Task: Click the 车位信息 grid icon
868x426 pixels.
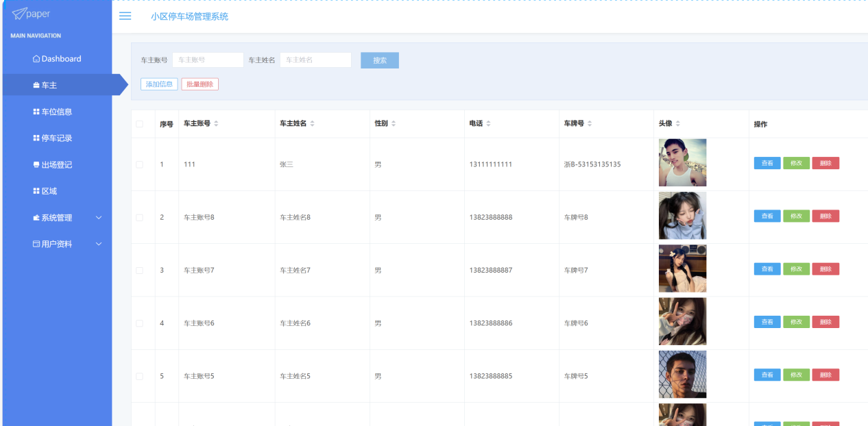Action: 36,112
